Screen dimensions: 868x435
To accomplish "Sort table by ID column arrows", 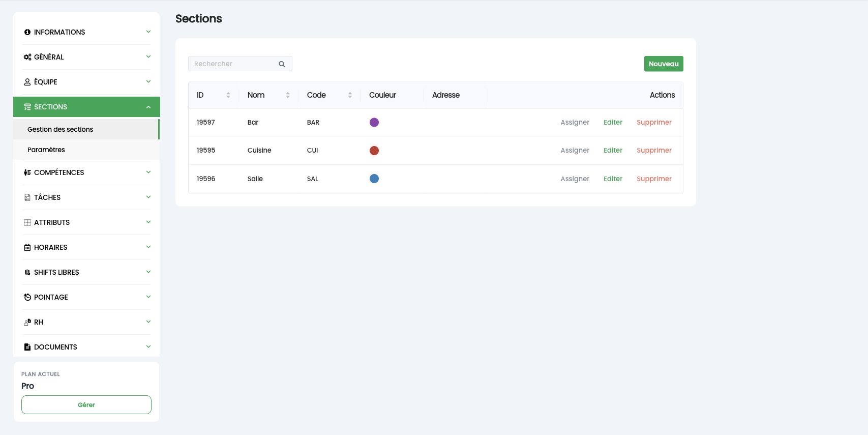I will pos(228,95).
